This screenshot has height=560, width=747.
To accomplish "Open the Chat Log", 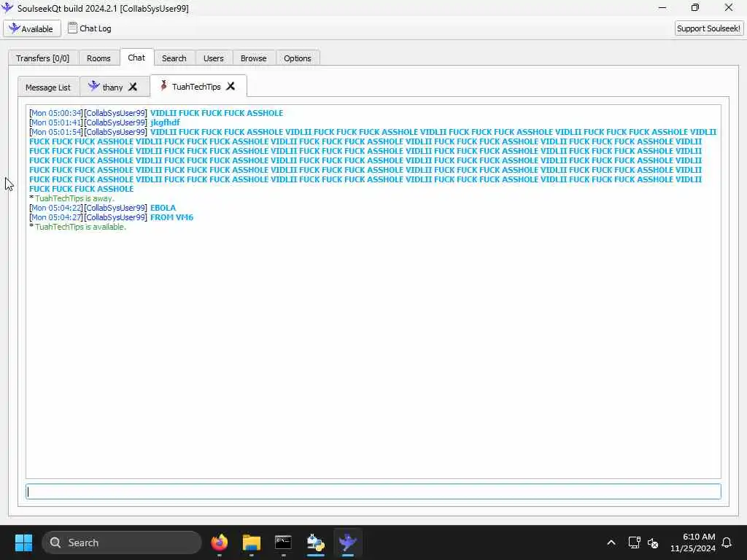I will click(x=90, y=28).
